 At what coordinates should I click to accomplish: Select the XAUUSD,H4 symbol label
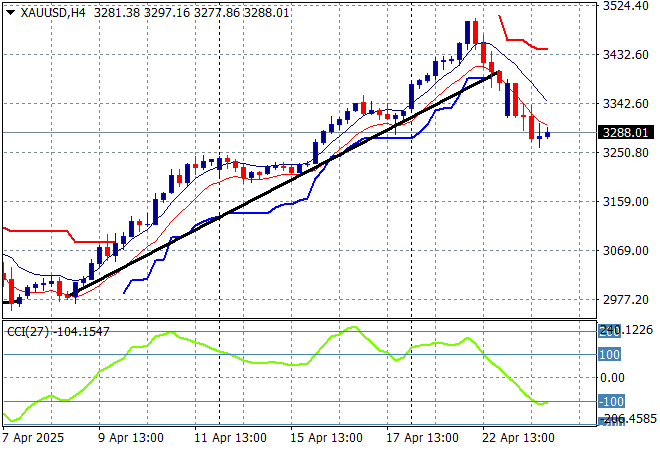click(53, 13)
